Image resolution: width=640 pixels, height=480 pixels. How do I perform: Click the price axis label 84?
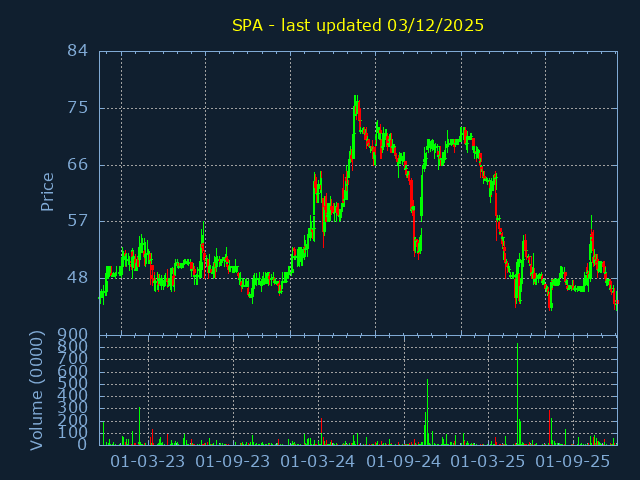click(x=78, y=51)
